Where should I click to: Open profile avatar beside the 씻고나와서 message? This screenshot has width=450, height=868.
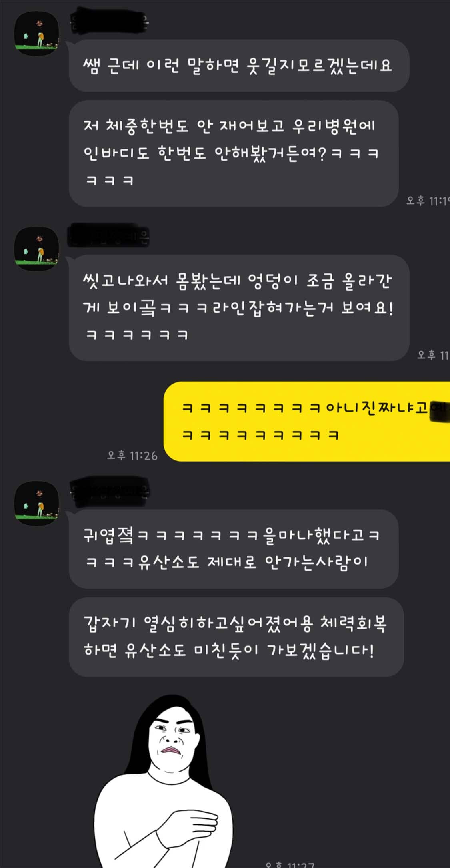37,249
